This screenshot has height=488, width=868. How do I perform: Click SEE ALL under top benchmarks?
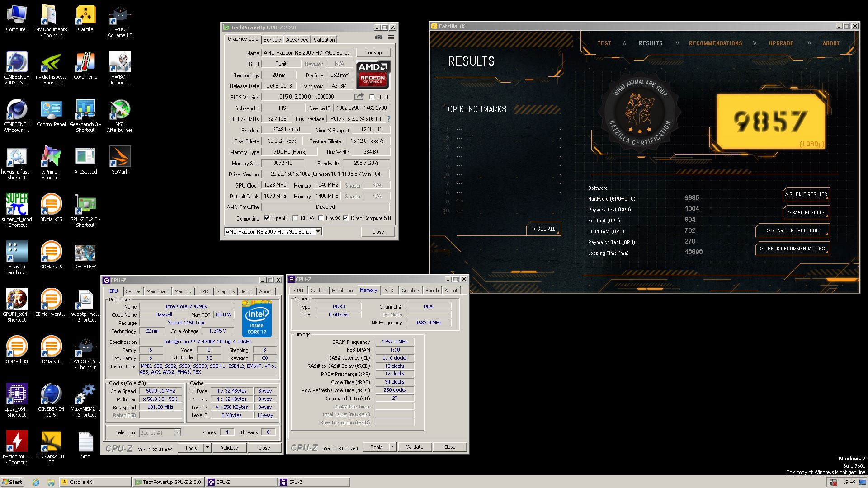click(543, 229)
